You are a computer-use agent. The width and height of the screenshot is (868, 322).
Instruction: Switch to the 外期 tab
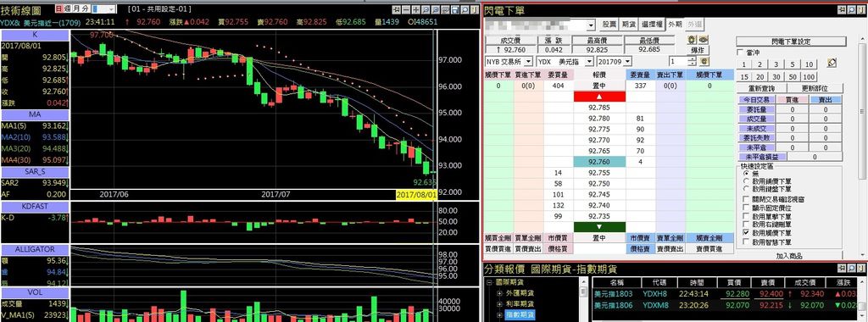pyautogui.click(x=676, y=25)
